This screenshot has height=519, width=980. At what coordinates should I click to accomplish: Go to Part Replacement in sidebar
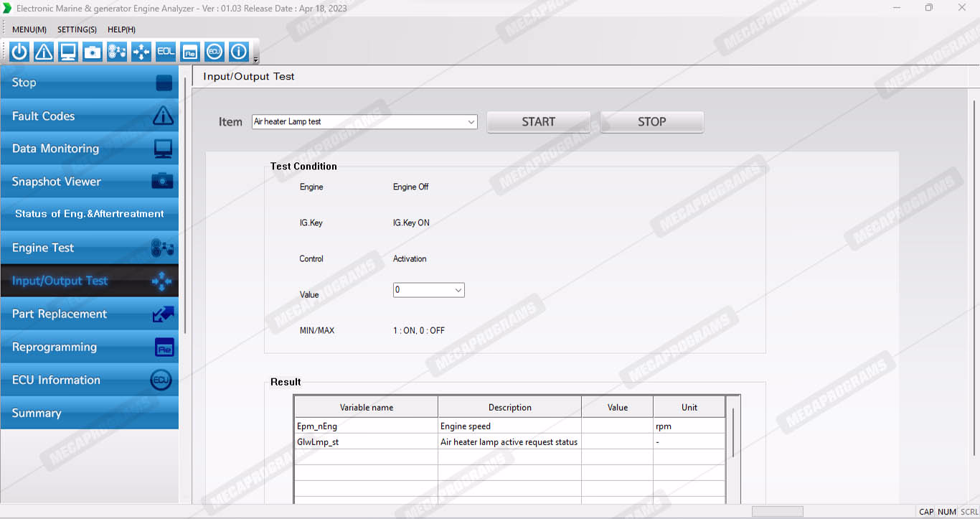[x=90, y=314]
